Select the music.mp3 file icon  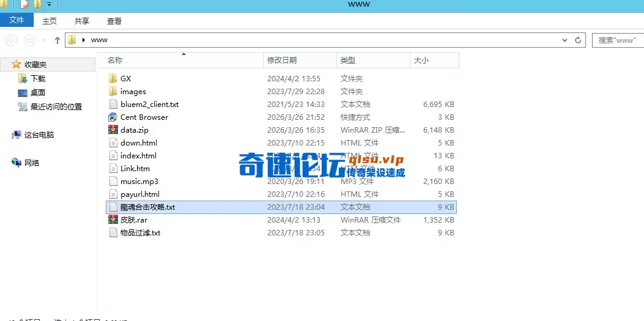[113, 181]
